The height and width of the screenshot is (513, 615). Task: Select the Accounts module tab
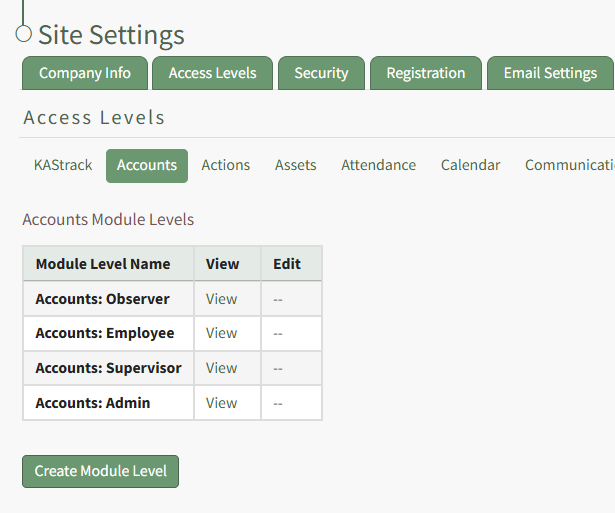147,166
